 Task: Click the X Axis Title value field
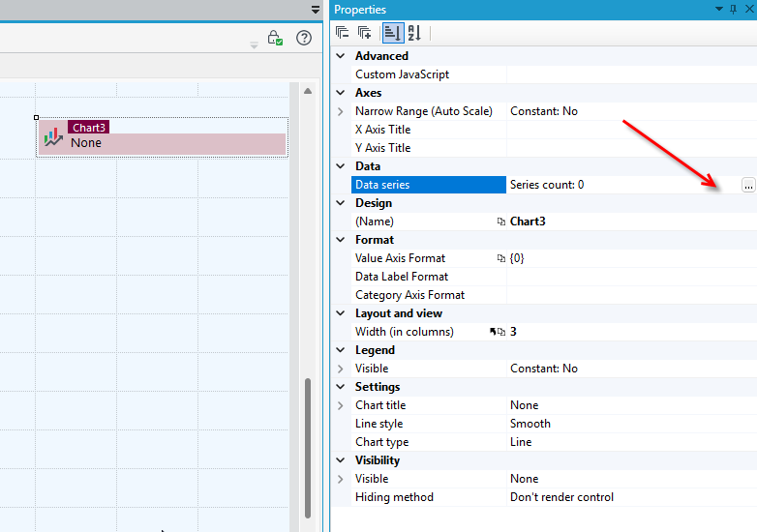pyautogui.click(x=631, y=130)
